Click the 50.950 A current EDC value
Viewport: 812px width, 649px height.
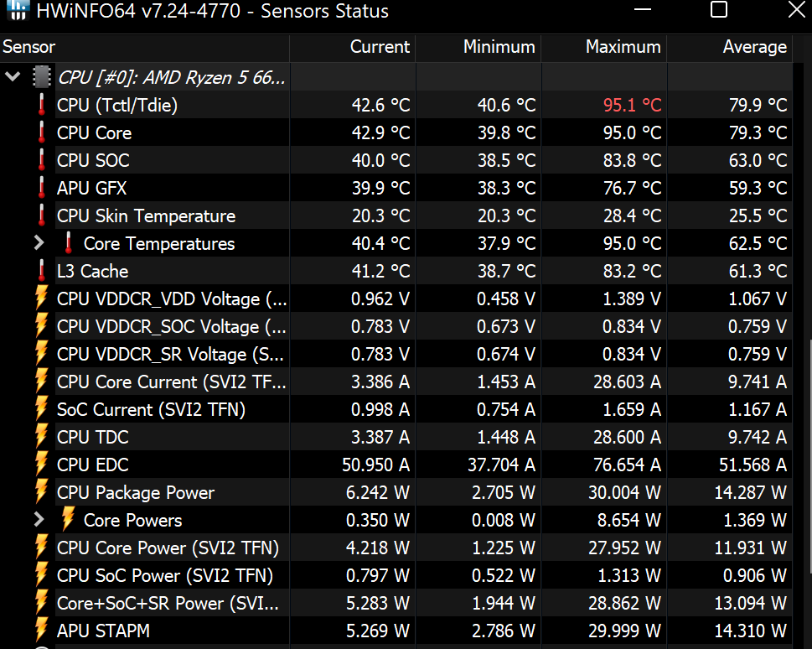click(x=376, y=465)
